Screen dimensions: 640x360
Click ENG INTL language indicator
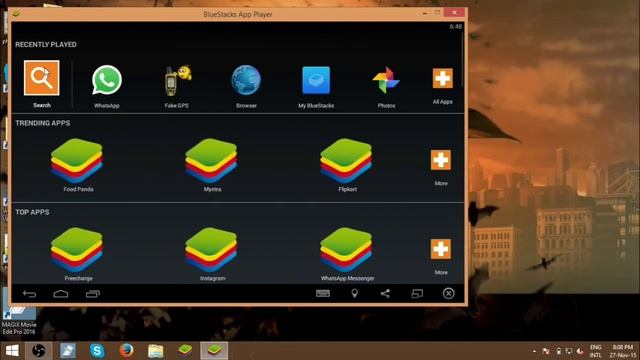point(596,351)
